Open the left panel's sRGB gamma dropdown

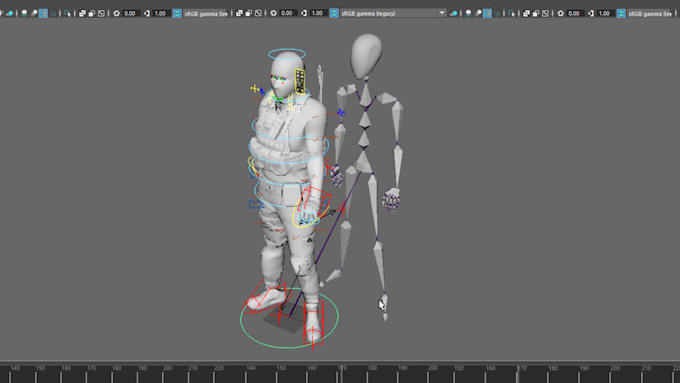pos(206,13)
